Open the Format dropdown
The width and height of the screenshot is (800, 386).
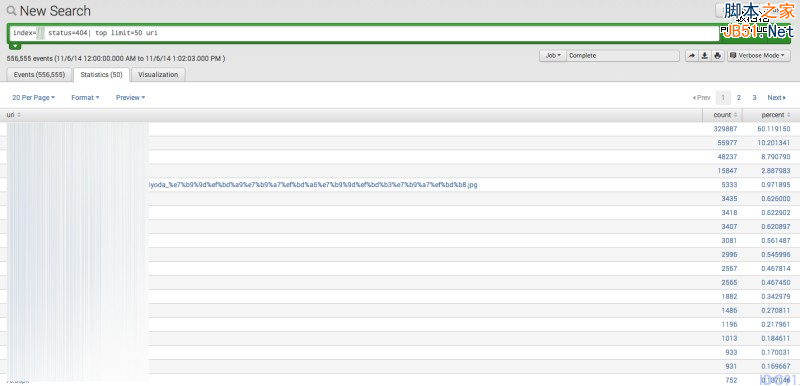point(85,97)
